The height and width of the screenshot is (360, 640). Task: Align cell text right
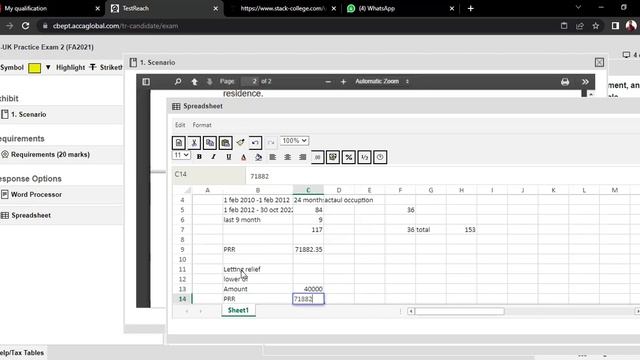[x=302, y=157]
